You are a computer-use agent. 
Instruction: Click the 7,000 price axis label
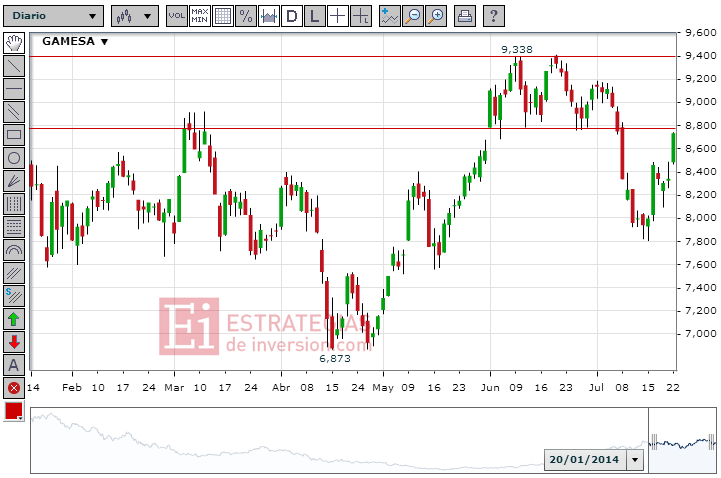tap(700, 334)
